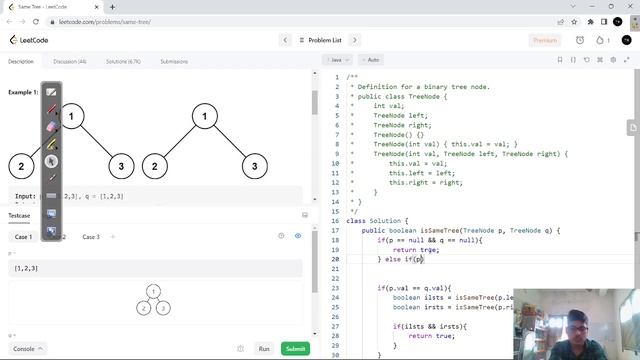Click the LeetCode logo

point(29,40)
